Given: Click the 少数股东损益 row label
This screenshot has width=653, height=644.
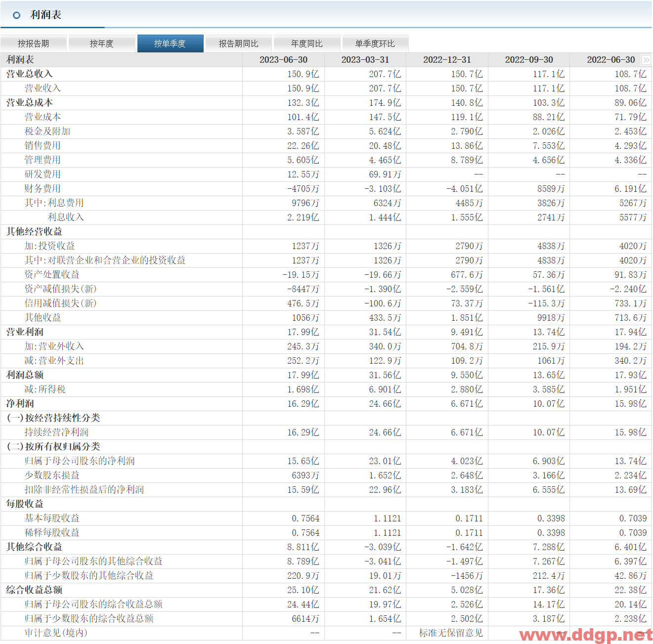Looking at the screenshot, I should pyautogui.click(x=52, y=475).
